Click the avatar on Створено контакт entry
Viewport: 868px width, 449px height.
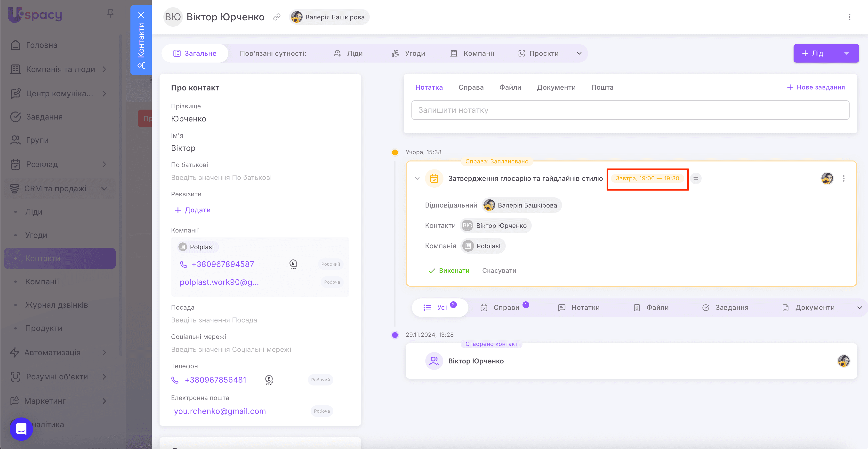point(844,361)
